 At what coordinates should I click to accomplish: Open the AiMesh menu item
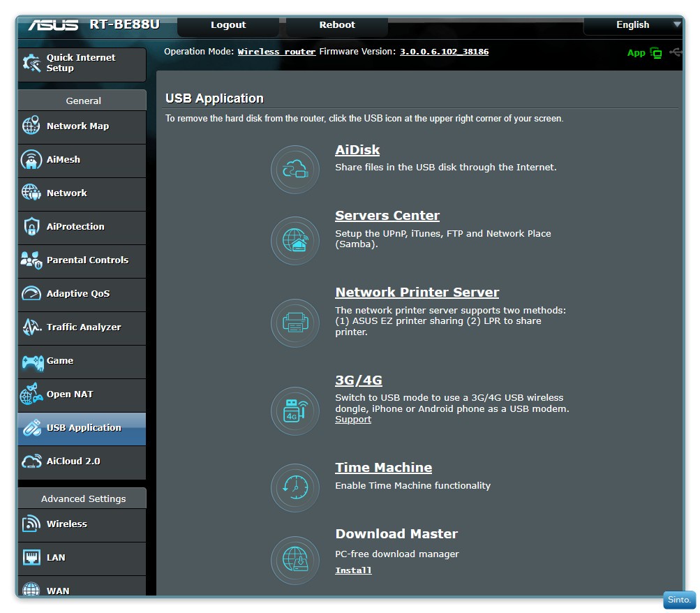click(82, 161)
